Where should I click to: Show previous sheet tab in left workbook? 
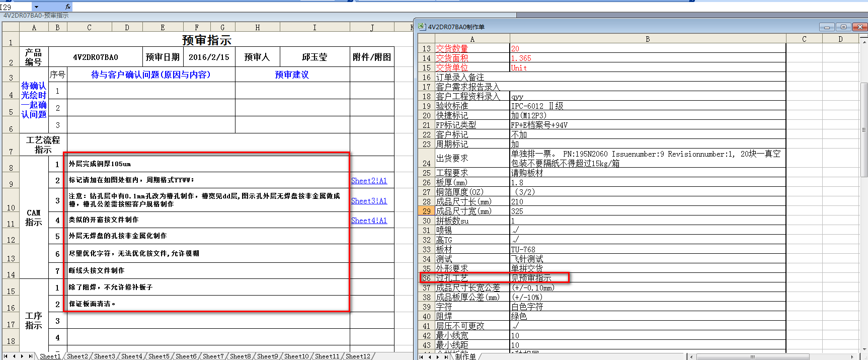coord(14,356)
